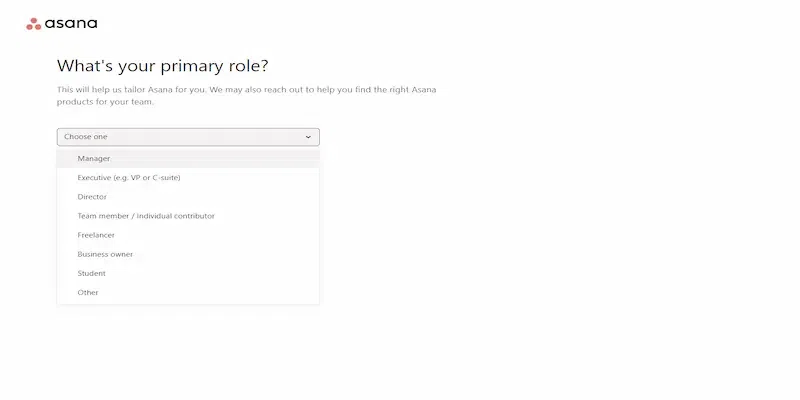Choose the Business owner option

point(105,254)
